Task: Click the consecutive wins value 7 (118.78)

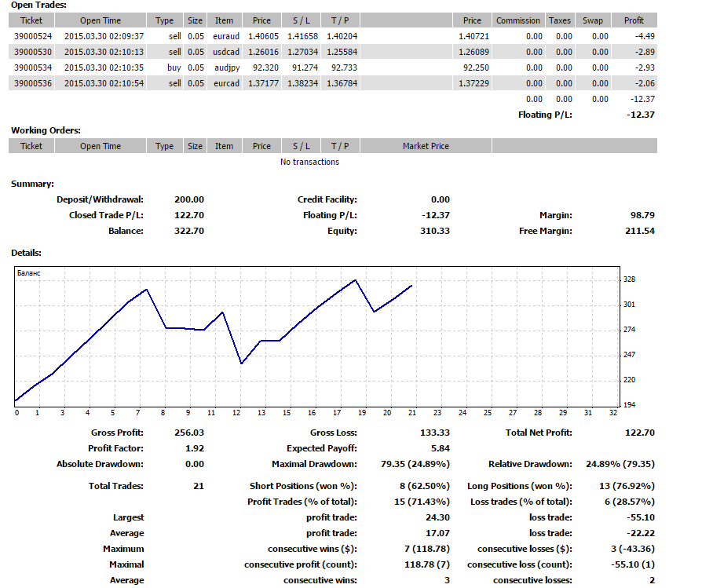Action: [x=427, y=549]
